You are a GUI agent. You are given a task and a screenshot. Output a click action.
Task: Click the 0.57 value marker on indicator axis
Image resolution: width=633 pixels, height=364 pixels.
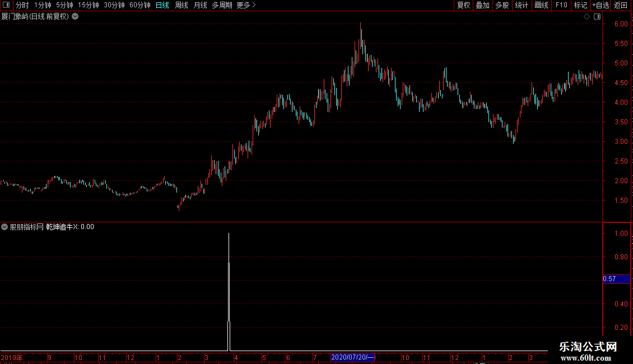(x=616, y=279)
